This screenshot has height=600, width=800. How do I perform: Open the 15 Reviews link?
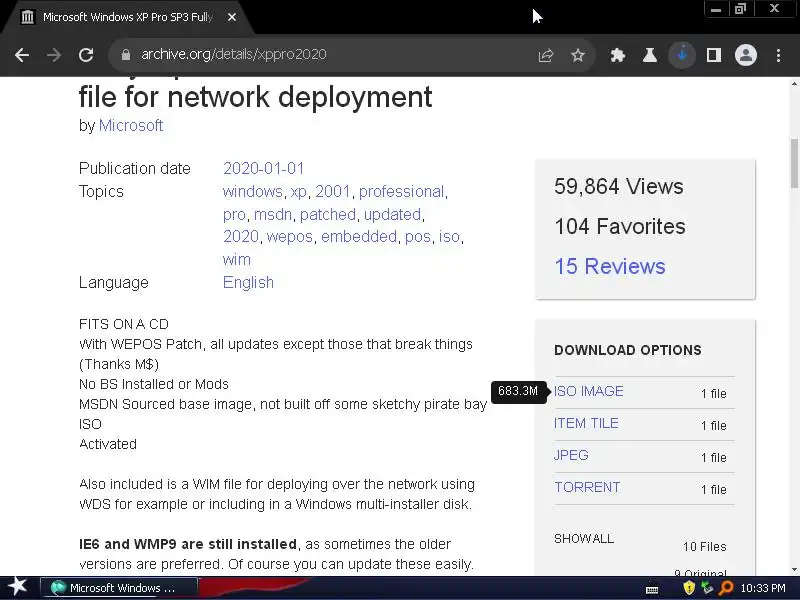click(x=610, y=266)
